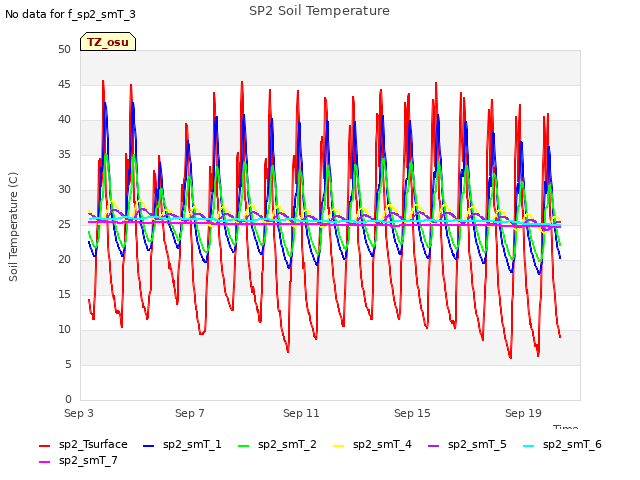The image size is (640, 480).
Task: Click the yellow sp2_smT_4 legend swatch
Action: (x=339, y=446)
